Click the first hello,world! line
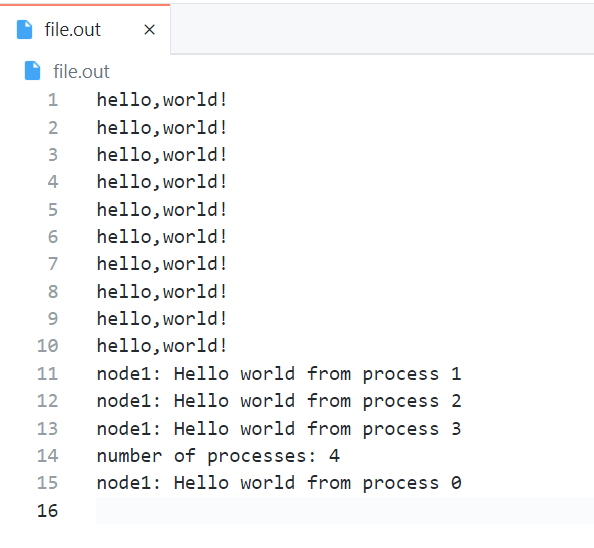 pyautogui.click(x=162, y=100)
